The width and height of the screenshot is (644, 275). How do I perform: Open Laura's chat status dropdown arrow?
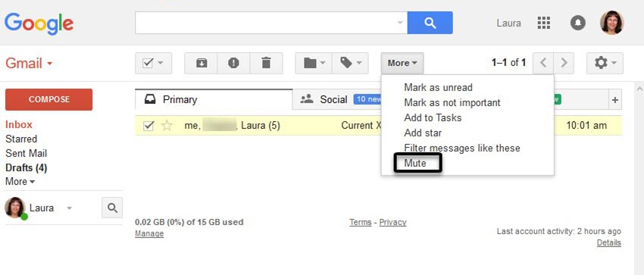[x=69, y=208]
